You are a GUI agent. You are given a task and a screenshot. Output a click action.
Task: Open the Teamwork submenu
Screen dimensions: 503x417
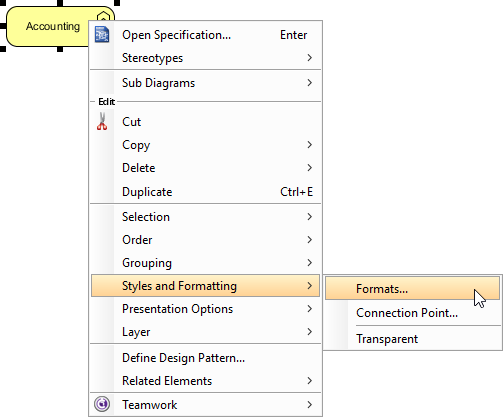[x=205, y=405]
